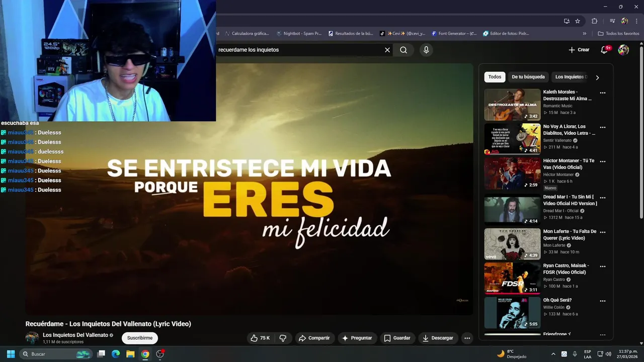Image resolution: width=644 pixels, height=362 pixels.
Task: Select the Los Inquietos filter chip
Action: coord(571,77)
